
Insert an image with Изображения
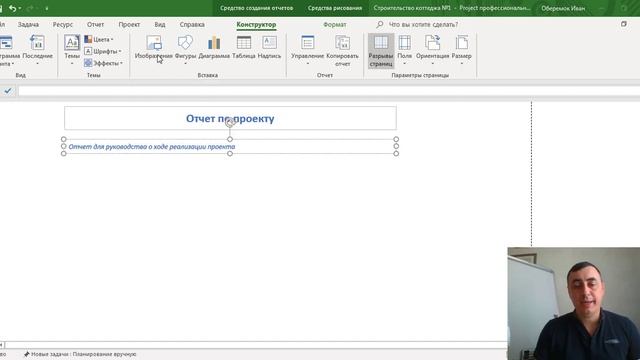coord(154,47)
